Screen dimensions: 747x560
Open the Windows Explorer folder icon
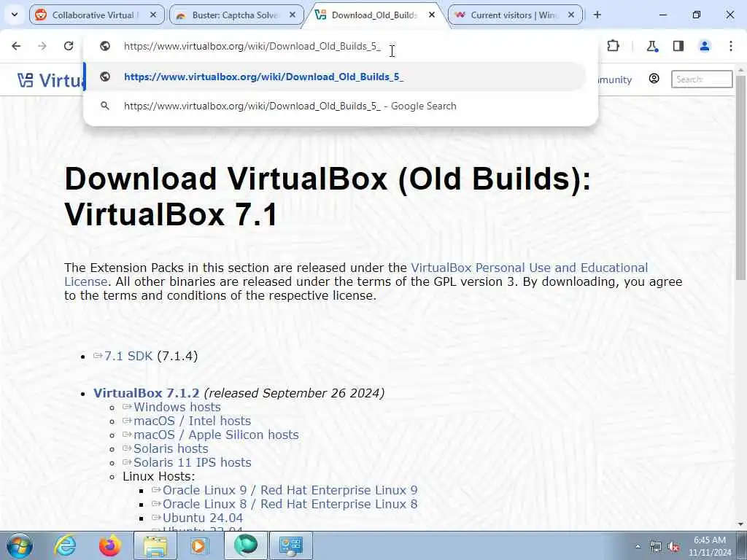pyautogui.click(x=155, y=545)
